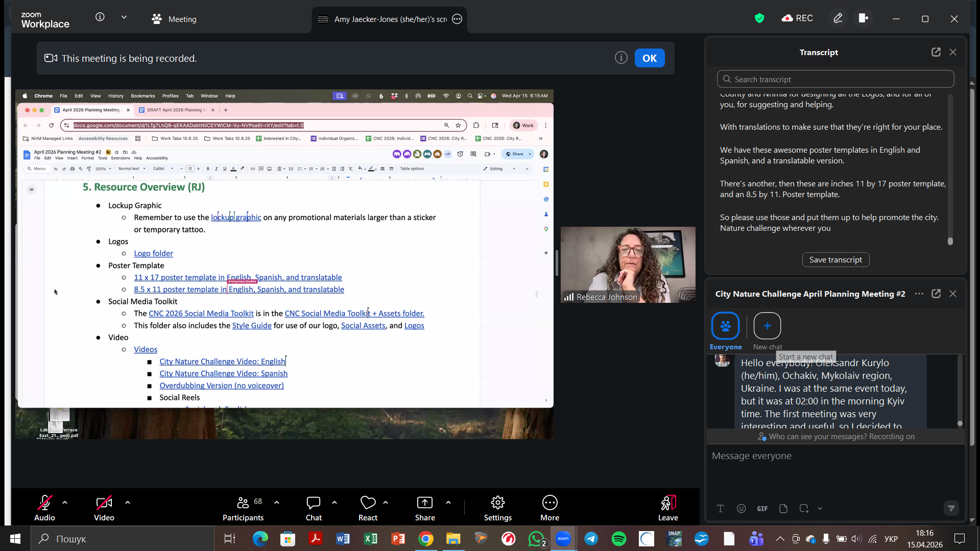Click the Save transcript button

coord(835,259)
